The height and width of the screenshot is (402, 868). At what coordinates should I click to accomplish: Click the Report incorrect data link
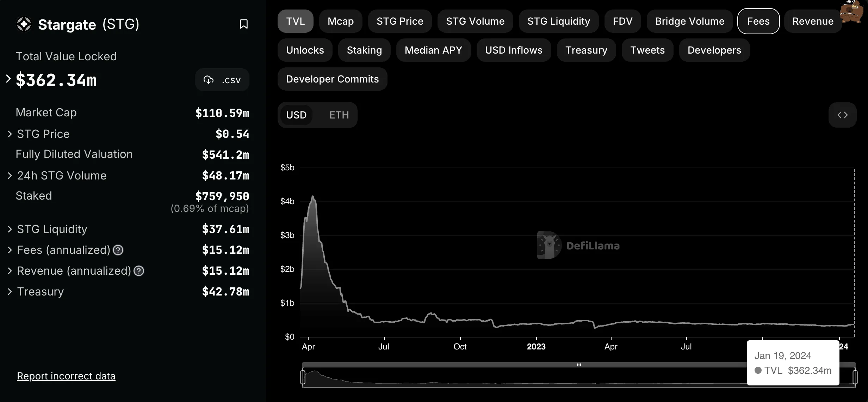pos(66,376)
